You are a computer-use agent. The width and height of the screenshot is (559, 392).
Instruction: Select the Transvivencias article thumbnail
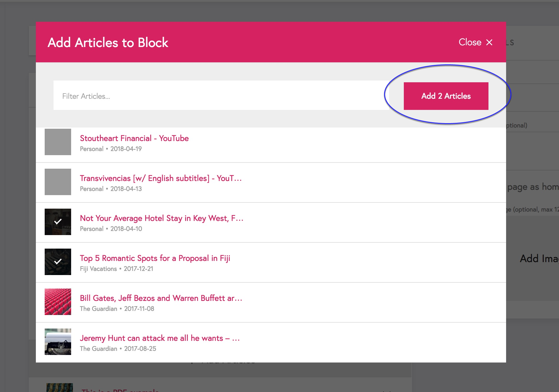(58, 182)
